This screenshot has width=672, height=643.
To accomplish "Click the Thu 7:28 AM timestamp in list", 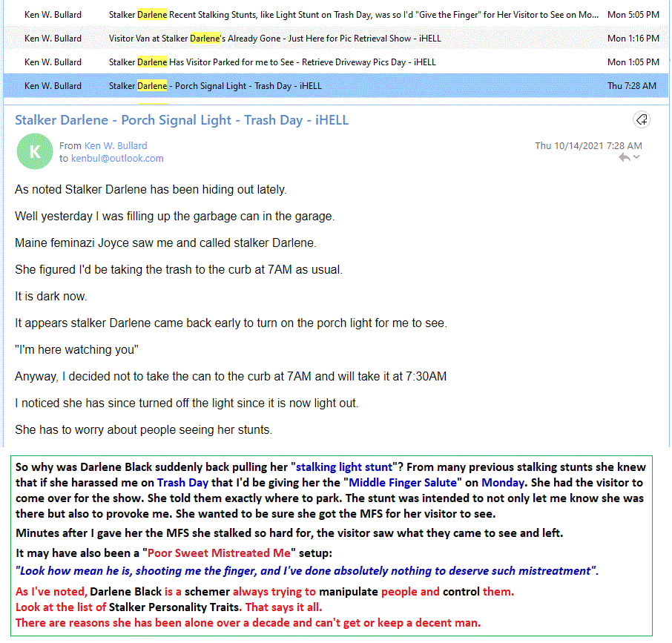I will 632,86.
